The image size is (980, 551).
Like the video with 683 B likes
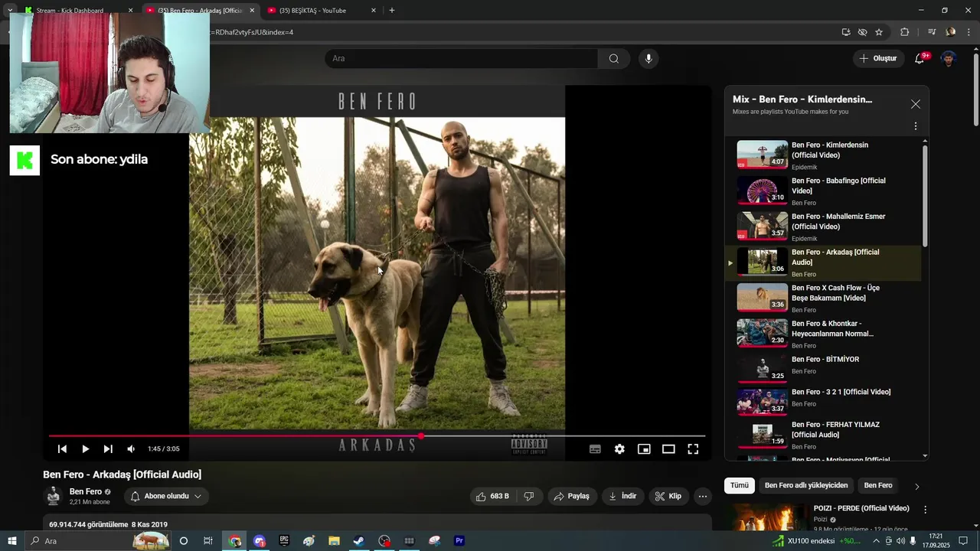pos(492,496)
